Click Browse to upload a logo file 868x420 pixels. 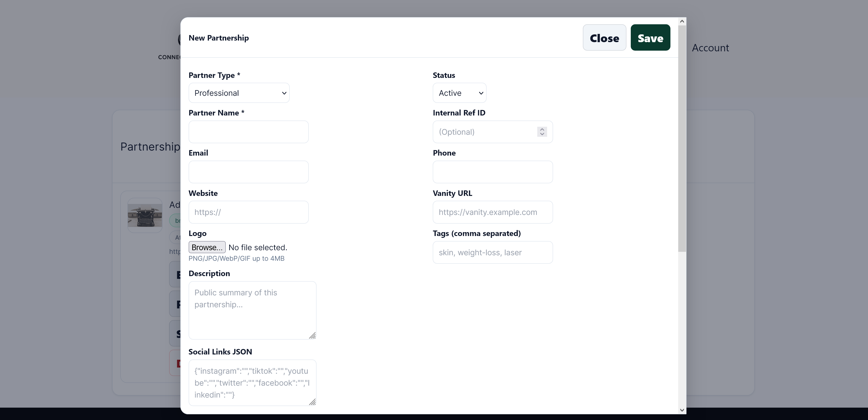tap(207, 247)
